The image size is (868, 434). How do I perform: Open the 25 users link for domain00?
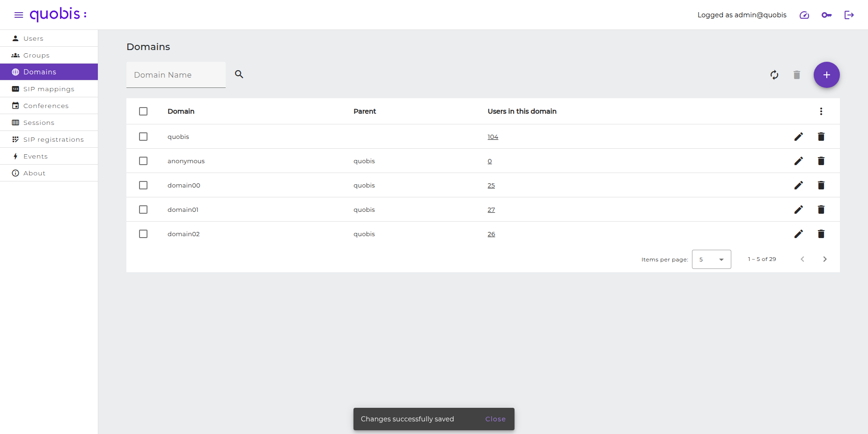point(491,185)
